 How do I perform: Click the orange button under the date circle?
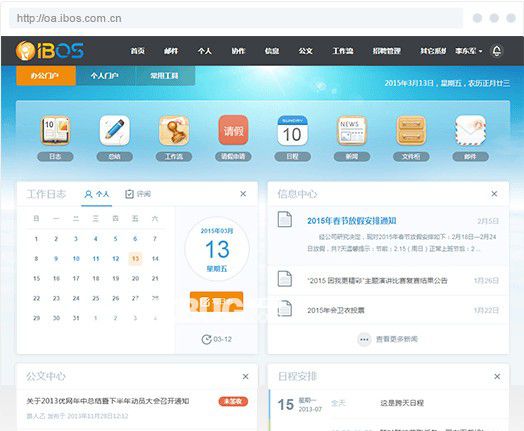pyautogui.click(x=216, y=301)
